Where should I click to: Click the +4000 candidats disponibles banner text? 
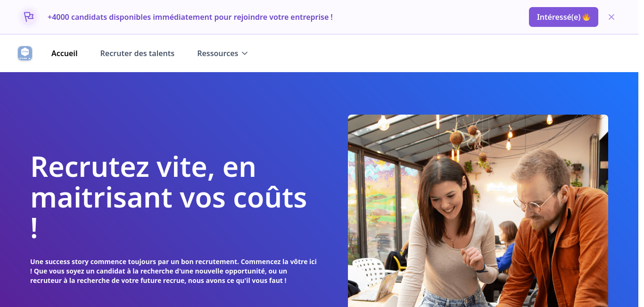(190, 17)
